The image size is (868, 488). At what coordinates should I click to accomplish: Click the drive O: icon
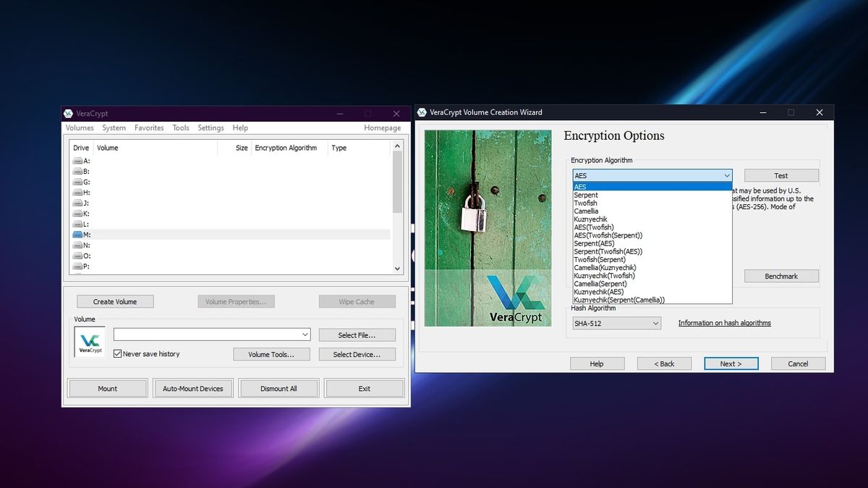tap(78, 255)
